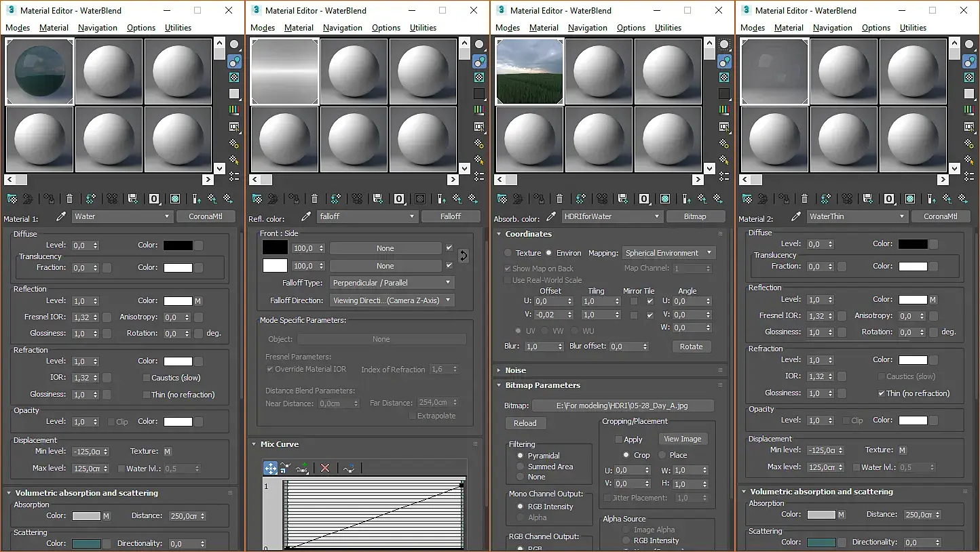The width and height of the screenshot is (980, 552).
Task: Click Get Material in the Material 1 window
Action: [12, 199]
